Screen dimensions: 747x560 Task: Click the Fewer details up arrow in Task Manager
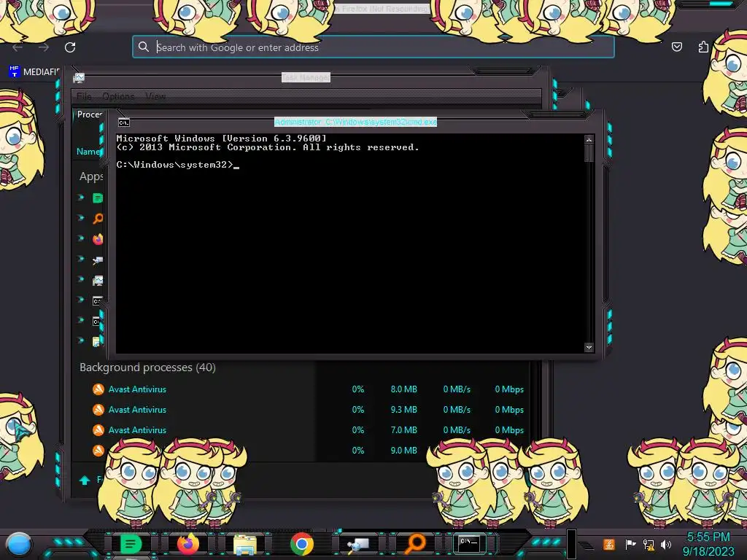(x=85, y=480)
